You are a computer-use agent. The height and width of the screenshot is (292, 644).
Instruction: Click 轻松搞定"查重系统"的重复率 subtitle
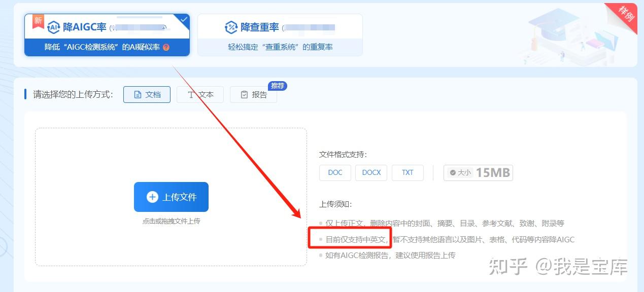pos(280,47)
